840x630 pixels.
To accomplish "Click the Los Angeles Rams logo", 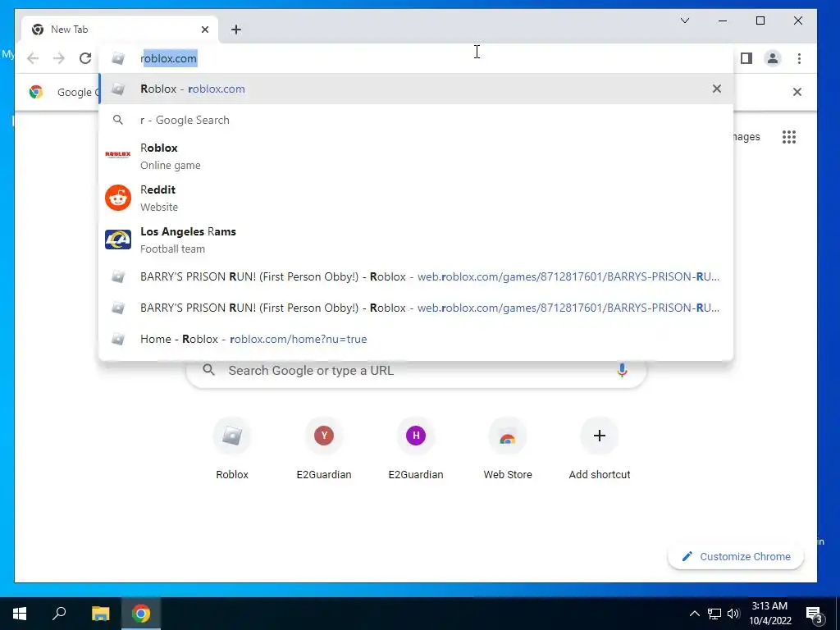I will point(118,240).
